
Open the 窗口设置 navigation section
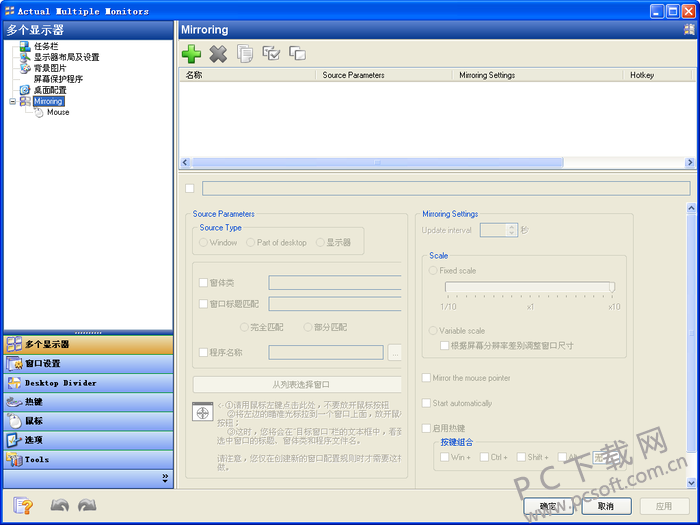coord(88,363)
